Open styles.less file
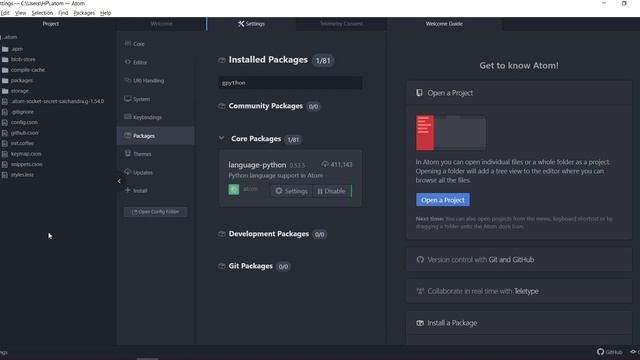Screen dimensions: 640x360 (x=22, y=175)
